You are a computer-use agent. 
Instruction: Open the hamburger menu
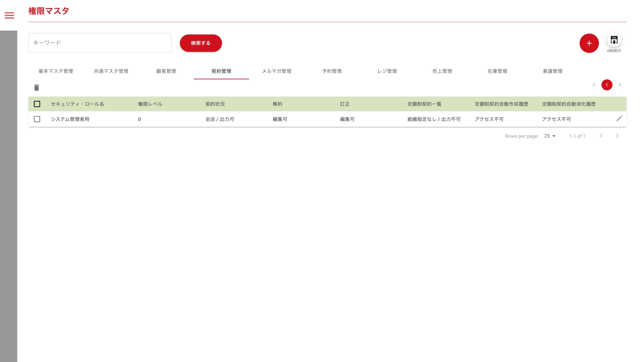click(9, 15)
